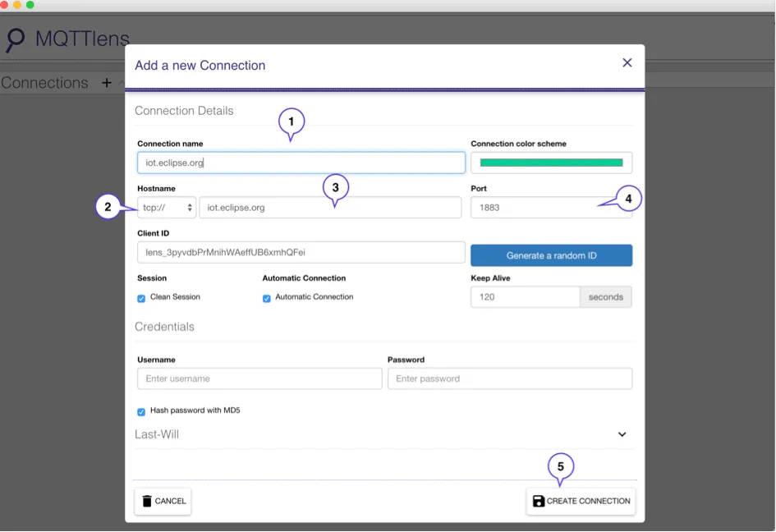Click the MQTTlens title text

click(82, 39)
